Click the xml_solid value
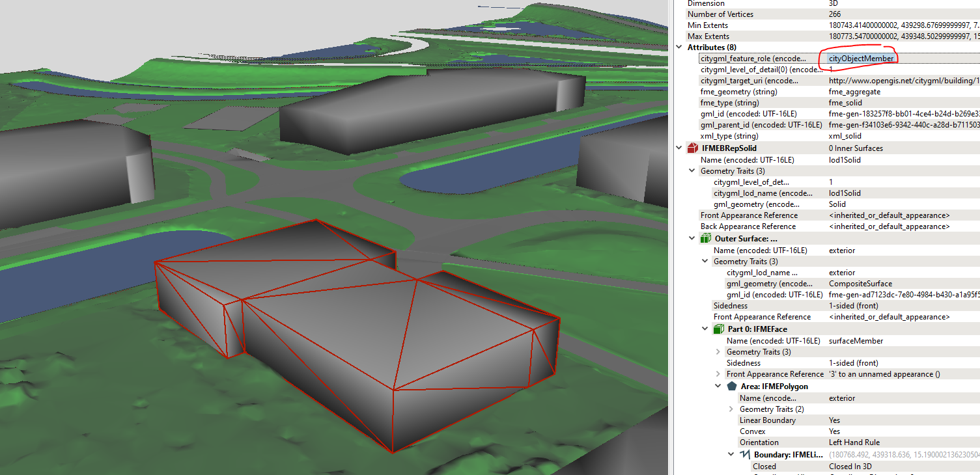The width and height of the screenshot is (980, 475). tap(845, 136)
